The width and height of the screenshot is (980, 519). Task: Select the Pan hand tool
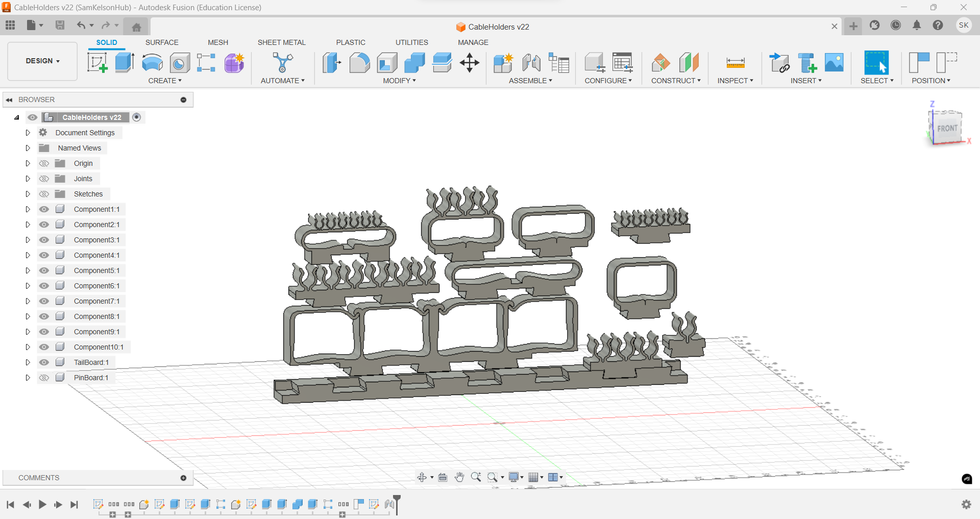coord(459,477)
